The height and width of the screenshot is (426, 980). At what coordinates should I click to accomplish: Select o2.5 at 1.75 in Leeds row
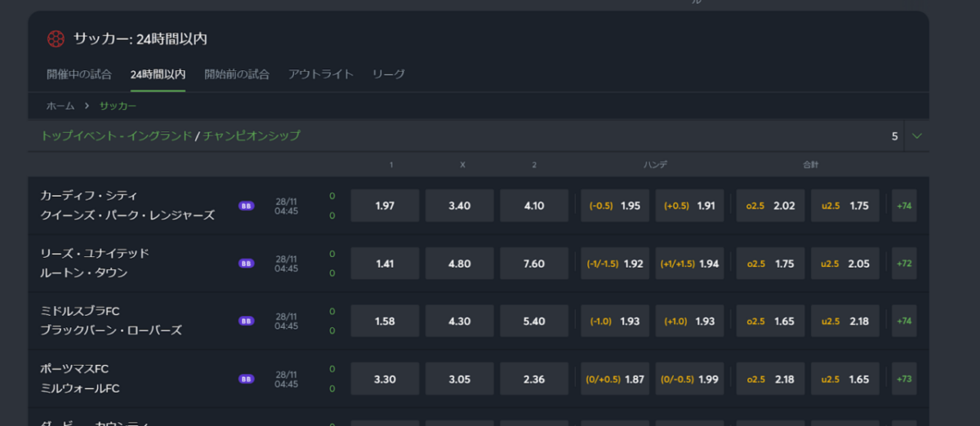tap(770, 264)
